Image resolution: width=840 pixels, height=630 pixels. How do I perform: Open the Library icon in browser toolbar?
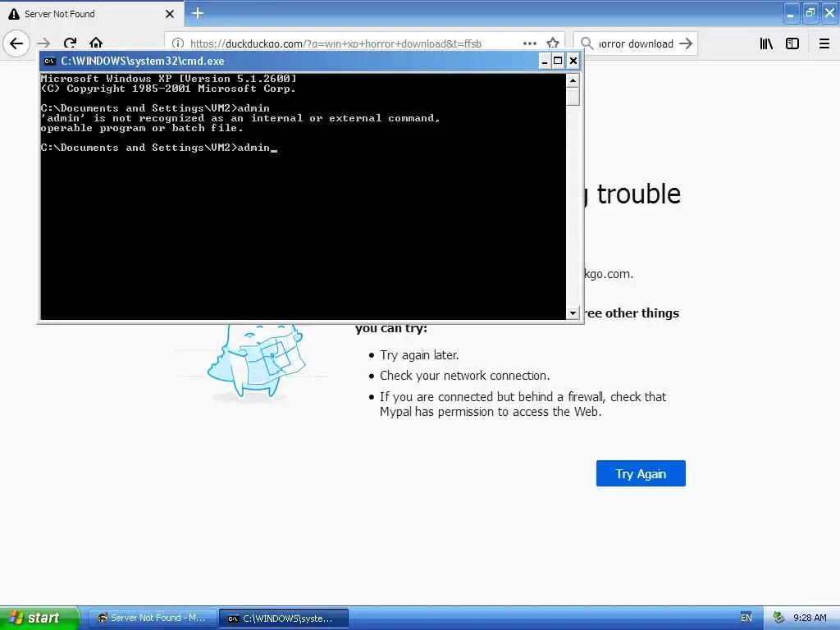pos(766,43)
